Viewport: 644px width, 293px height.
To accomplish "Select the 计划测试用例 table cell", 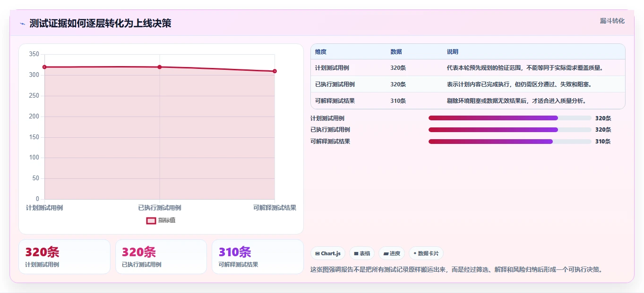I will click(332, 68).
